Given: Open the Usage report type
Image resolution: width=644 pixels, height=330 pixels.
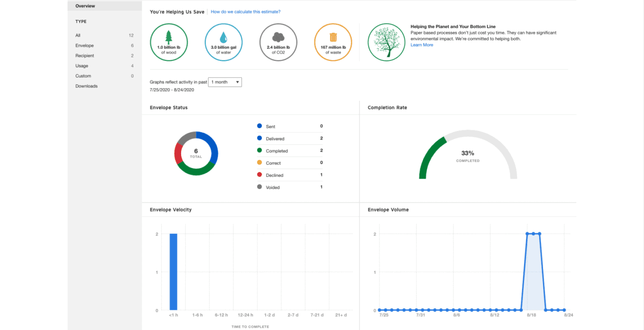Looking at the screenshot, I should [x=105, y=66].
